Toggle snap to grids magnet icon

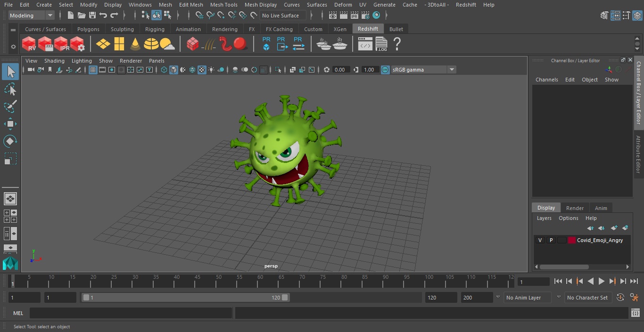pyautogui.click(x=199, y=16)
